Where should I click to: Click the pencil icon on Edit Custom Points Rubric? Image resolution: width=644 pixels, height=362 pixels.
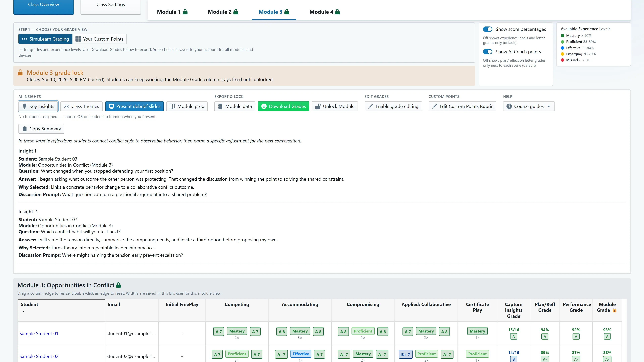pyautogui.click(x=435, y=106)
